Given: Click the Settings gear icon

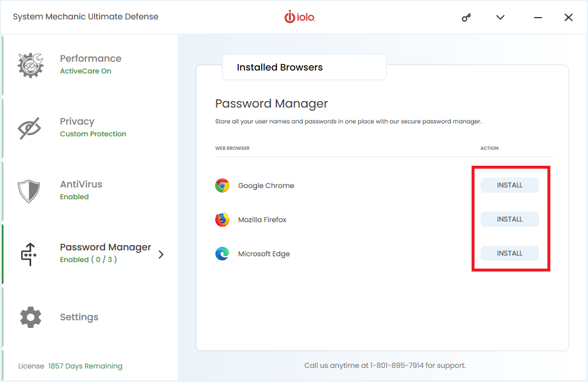Looking at the screenshot, I should (x=31, y=317).
